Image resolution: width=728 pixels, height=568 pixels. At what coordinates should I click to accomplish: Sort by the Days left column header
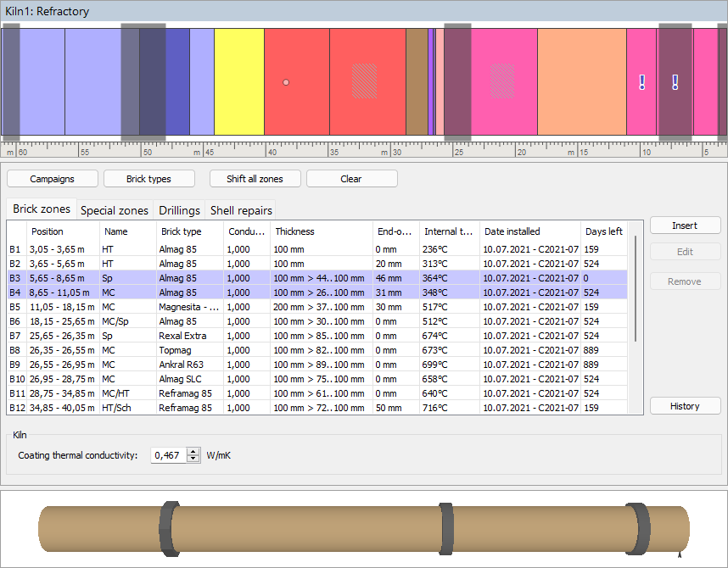603,231
